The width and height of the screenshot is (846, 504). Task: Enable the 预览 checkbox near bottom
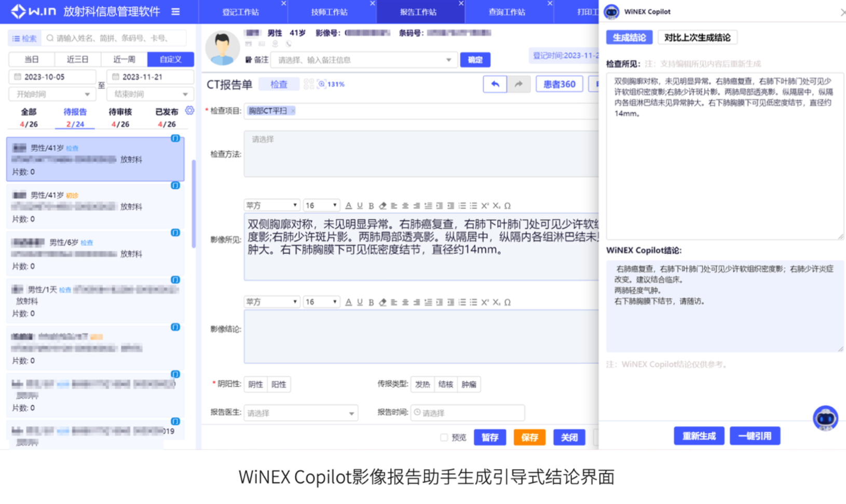(x=444, y=437)
